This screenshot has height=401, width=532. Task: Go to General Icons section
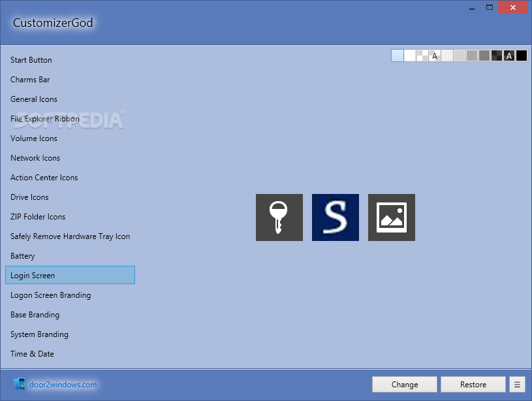[70, 99]
